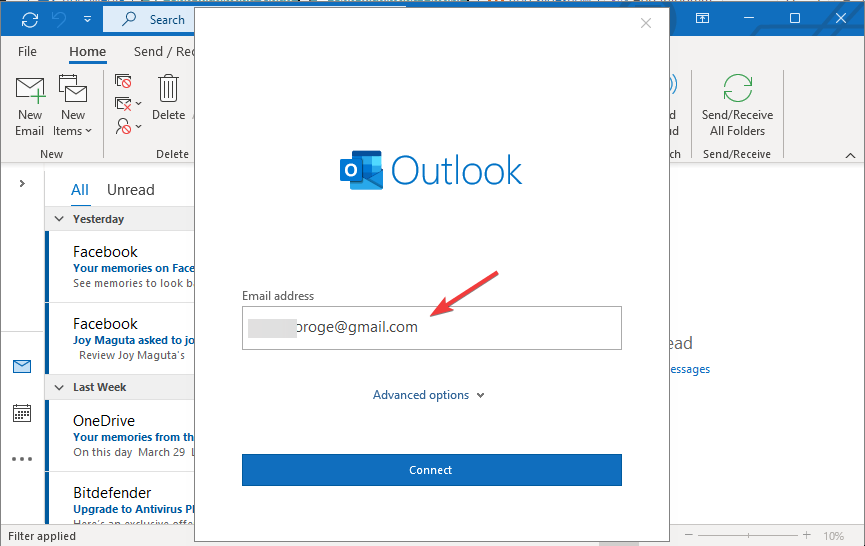This screenshot has width=865, height=546.
Task: Open the New Items dropdown
Action: tap(73, 106)
